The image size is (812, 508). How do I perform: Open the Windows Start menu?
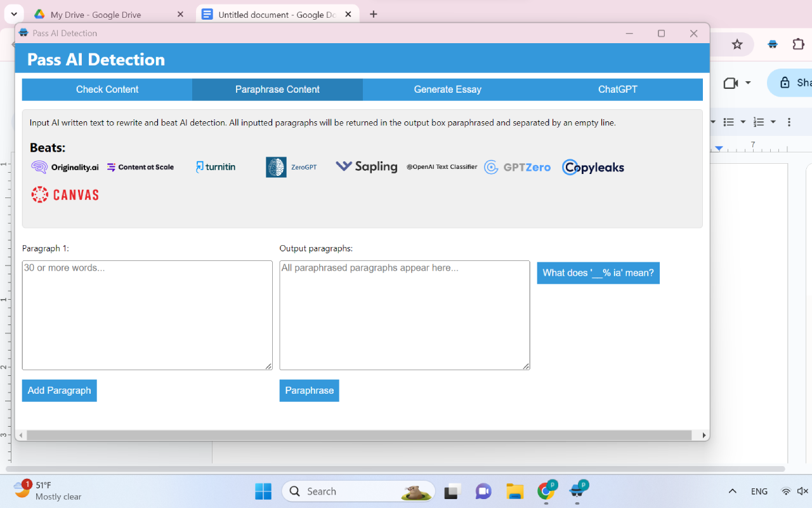(x=263, y=491)
